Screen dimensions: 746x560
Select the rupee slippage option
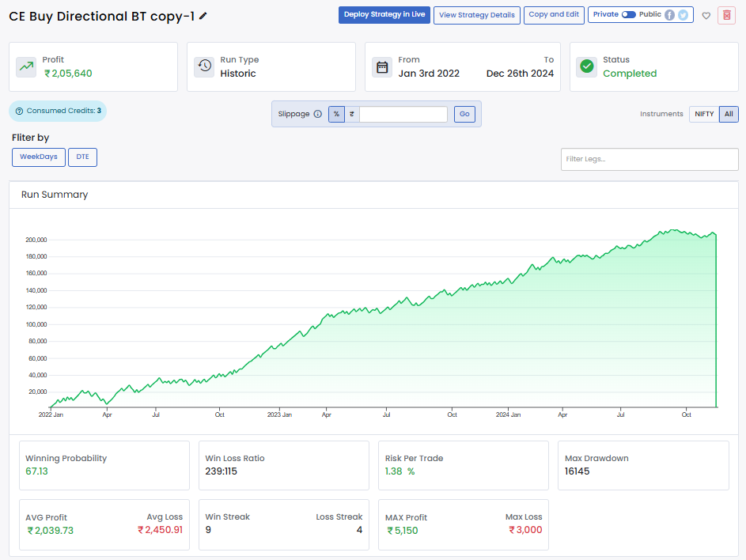pyautogui.click(x=351, y=114)
